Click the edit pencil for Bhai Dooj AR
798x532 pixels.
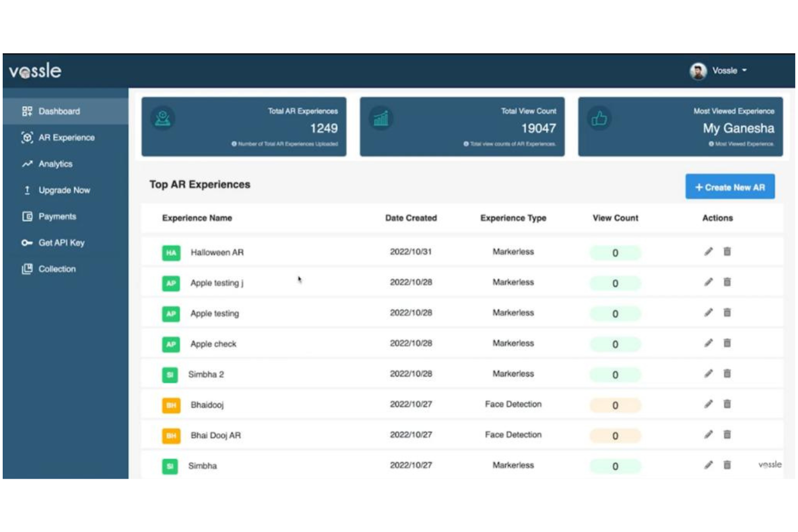(x=708, y=434)
